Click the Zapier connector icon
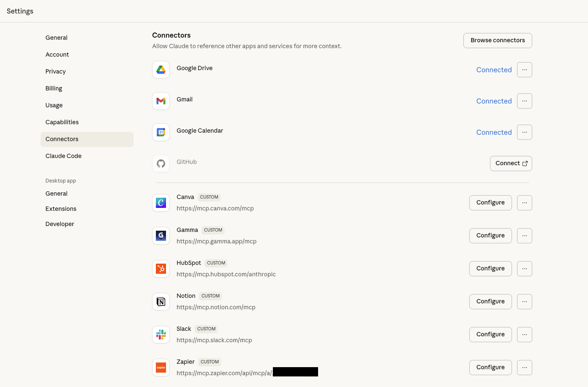588x387 pixels. pos(161,367)
